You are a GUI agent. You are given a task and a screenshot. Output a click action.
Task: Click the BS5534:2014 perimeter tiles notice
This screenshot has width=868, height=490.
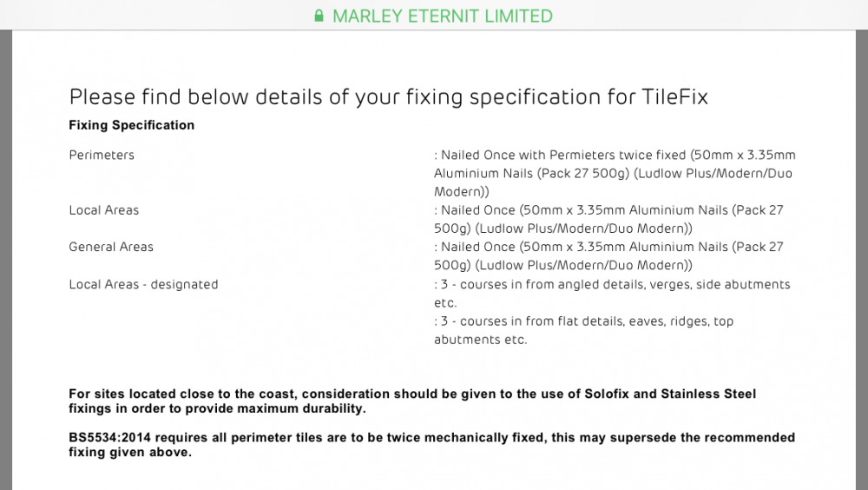pyautogui.click(x=431, y=445)
